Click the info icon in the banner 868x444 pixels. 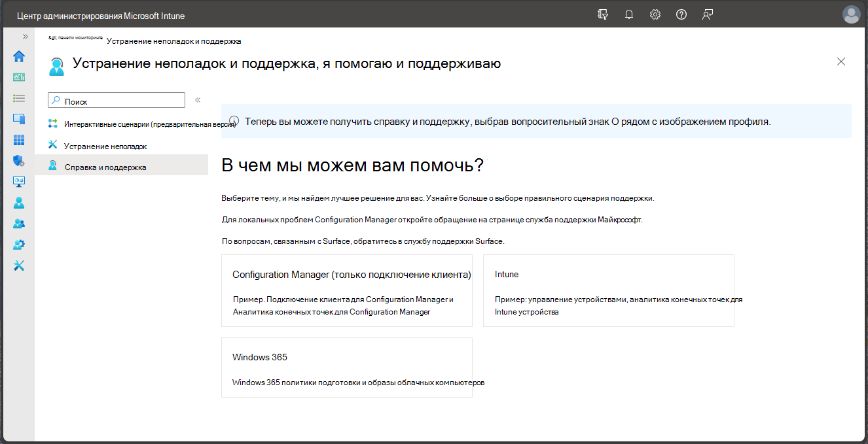click(x=234, y=121)
